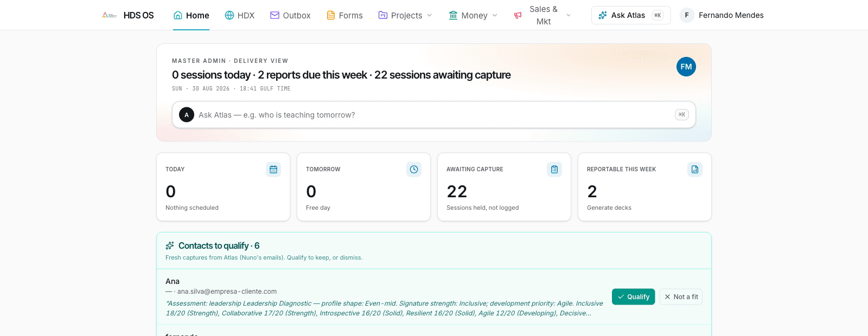Click the Money bank icon
The width and height of the screenshot is (868, 336).
[453, 15]
